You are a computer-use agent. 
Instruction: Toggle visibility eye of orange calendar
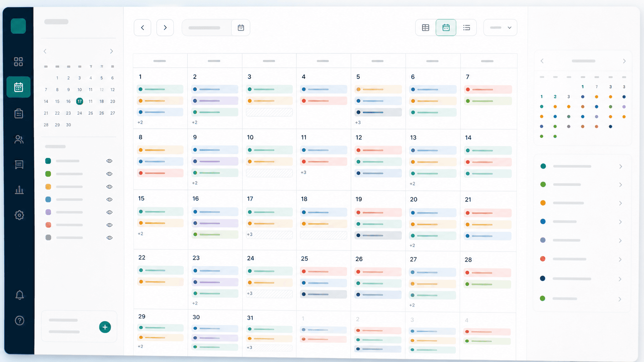point(109,187)
